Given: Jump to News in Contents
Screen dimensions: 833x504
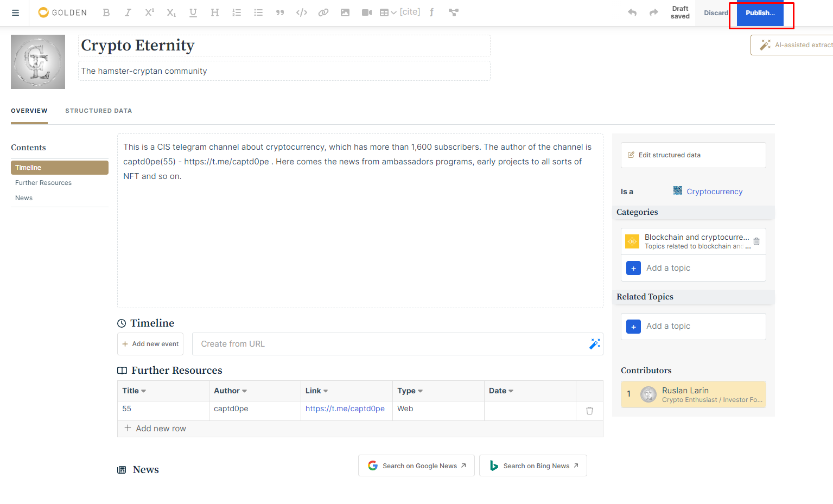Looking at the screenshot, I should pyautogui.click(x=24, y=198).
